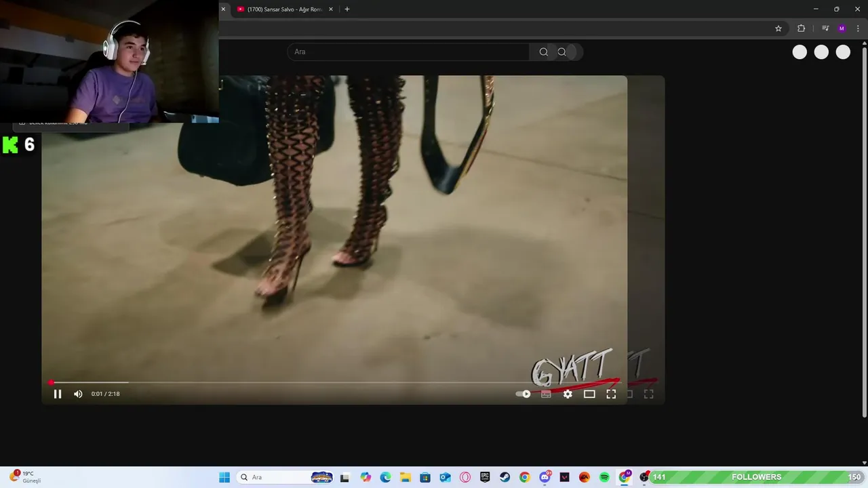868x488 pixels.
Task: Open the EA app from the taskbar
Action: point(585,477)
